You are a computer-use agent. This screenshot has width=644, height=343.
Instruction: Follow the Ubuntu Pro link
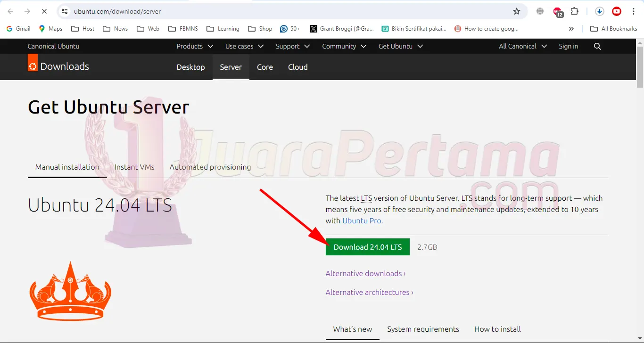[x=362, y=220]
